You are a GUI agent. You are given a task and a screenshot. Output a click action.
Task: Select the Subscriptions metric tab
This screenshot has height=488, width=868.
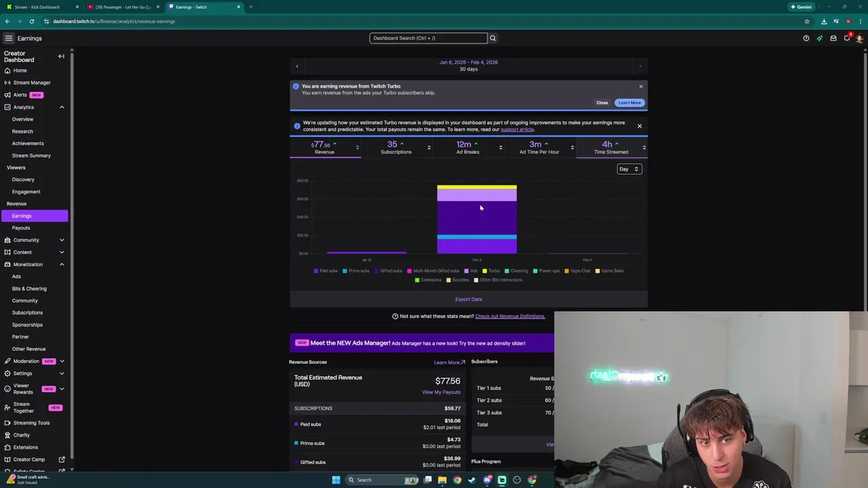pyautogui.click(x=396, y=147)
